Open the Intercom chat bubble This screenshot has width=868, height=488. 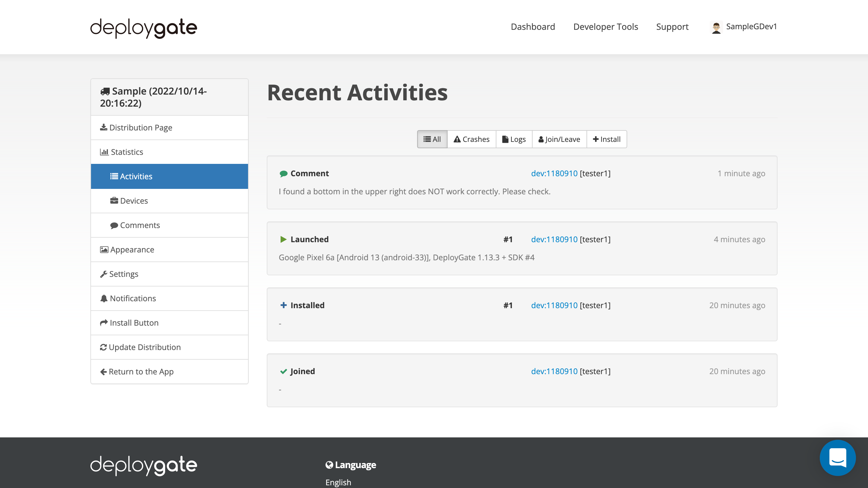pos(838,457)
